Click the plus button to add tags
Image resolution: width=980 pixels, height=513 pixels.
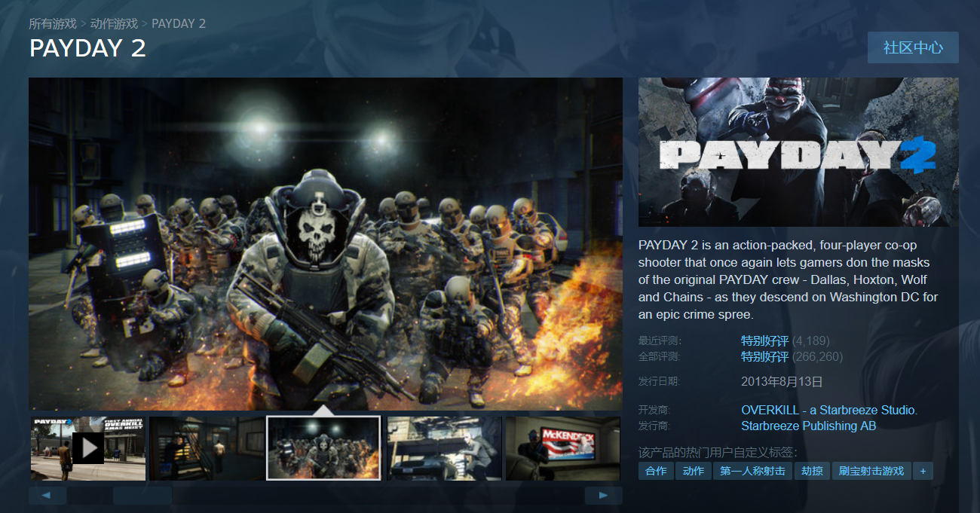[x=923, y=471]
